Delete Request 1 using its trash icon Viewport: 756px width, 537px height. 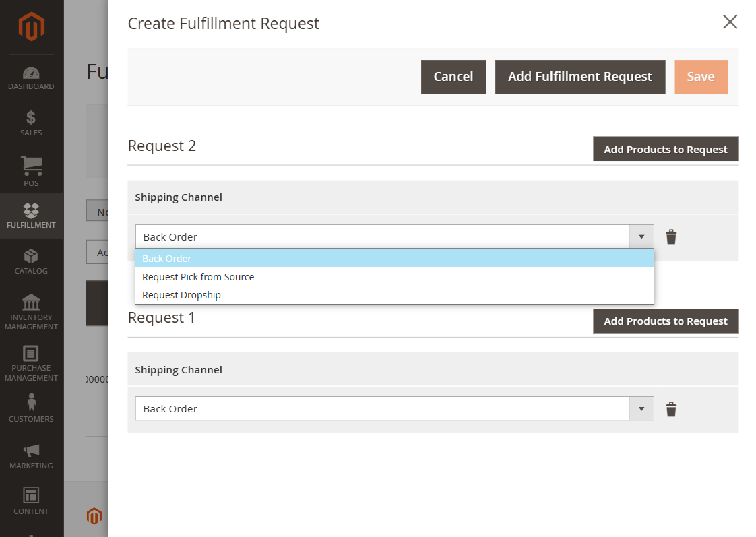pos(671,409)
